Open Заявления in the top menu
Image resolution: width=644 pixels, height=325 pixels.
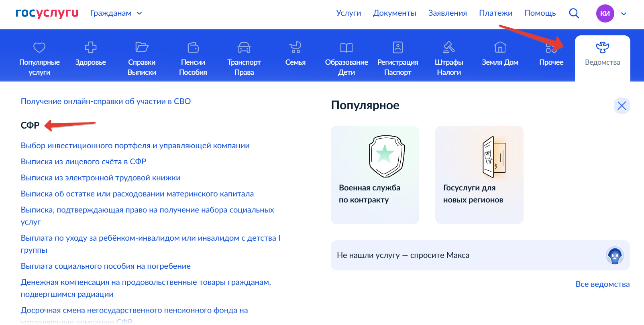coord(447,13)
